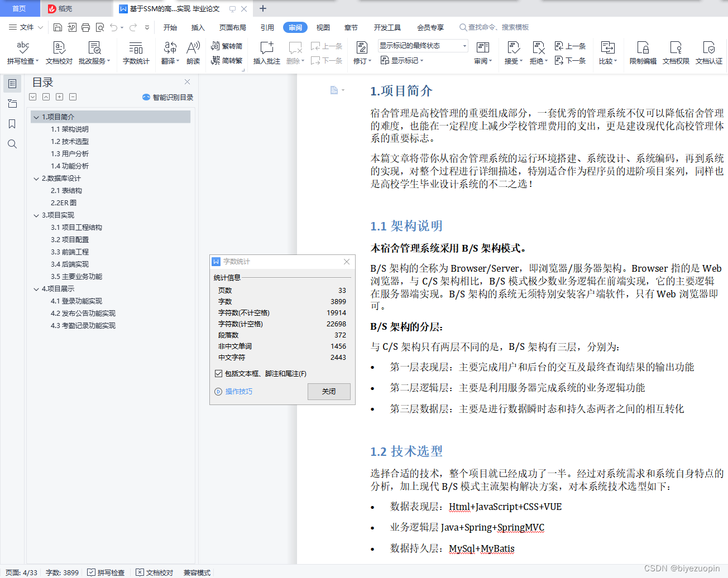Switch to the 引用 ribbon tab
Viewport: 728px width, 578px height.
coord(267,27)
